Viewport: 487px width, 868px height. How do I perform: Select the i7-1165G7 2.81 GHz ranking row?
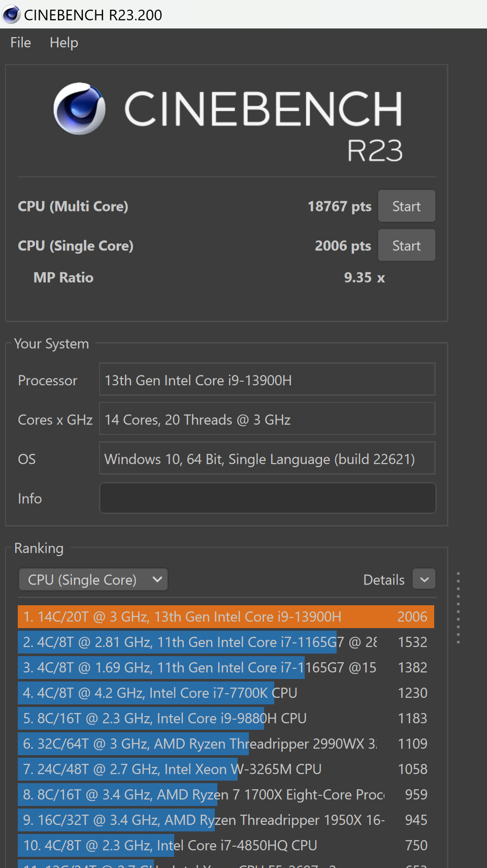pos(226,642)
